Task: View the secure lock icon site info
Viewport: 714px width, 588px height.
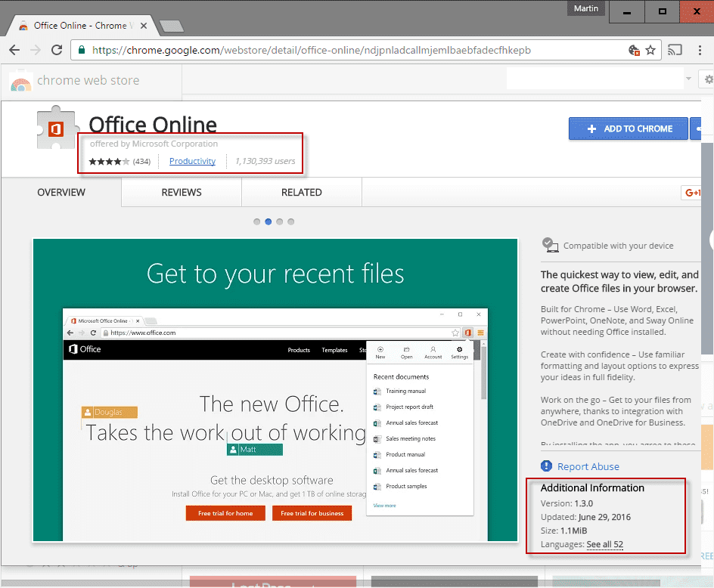Action: (82, 50)
